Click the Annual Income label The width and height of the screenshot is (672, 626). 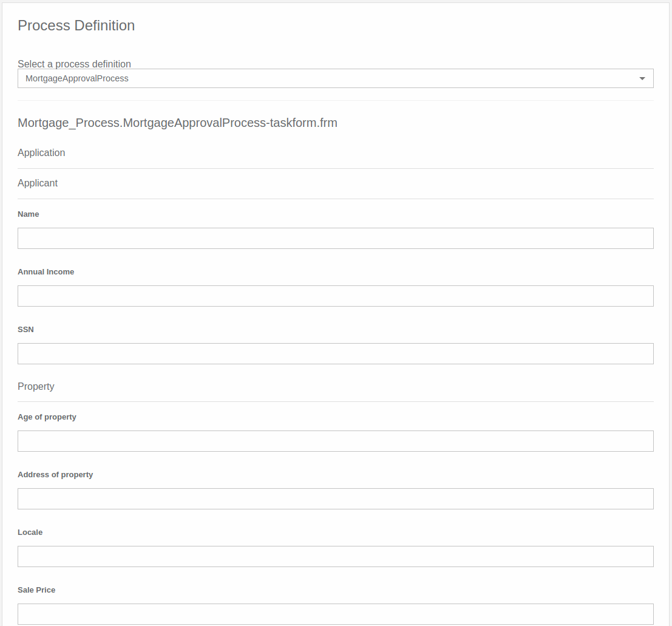[x=46, y=271]
